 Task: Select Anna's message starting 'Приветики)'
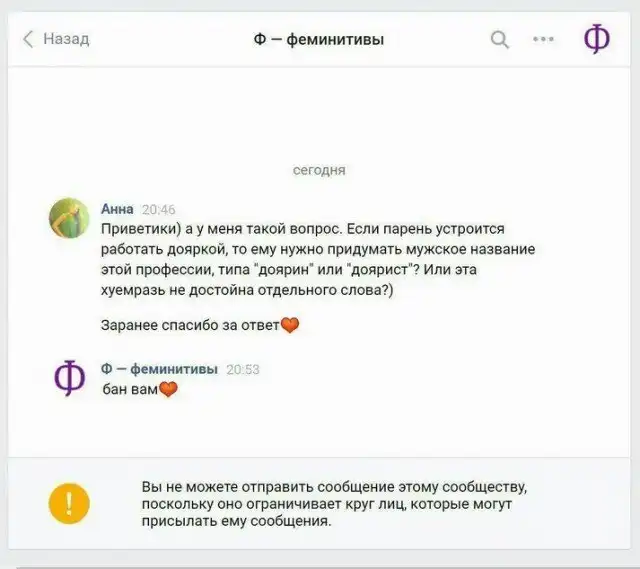[318, 259]
